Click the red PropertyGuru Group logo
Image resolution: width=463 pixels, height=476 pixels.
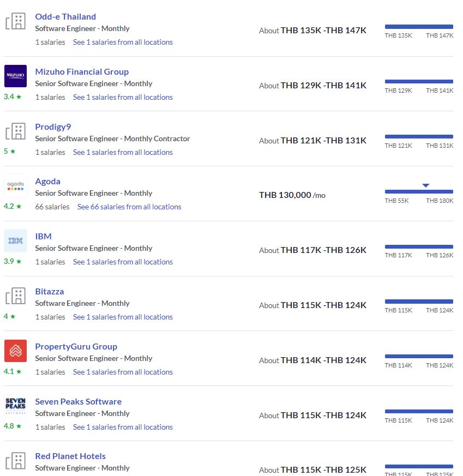[15, 351]
